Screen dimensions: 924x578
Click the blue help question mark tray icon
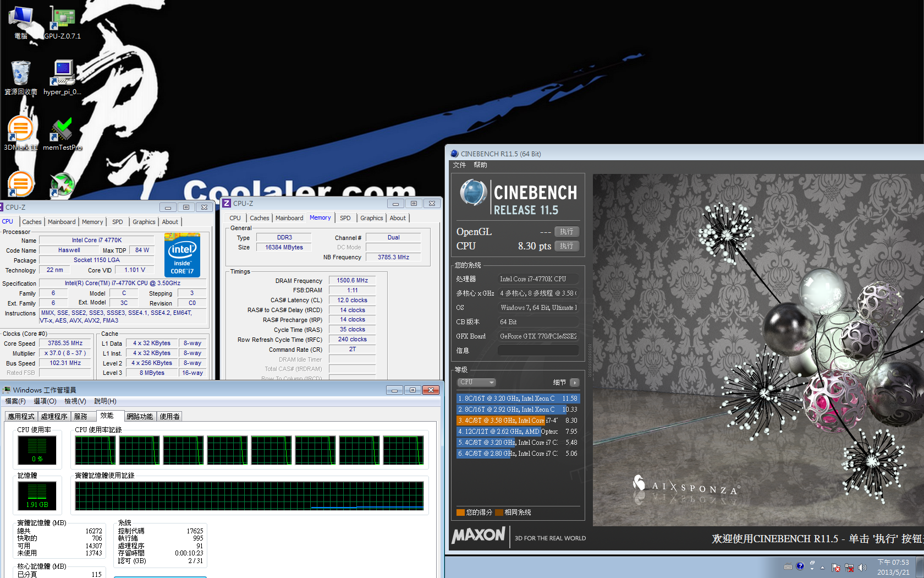800,566
